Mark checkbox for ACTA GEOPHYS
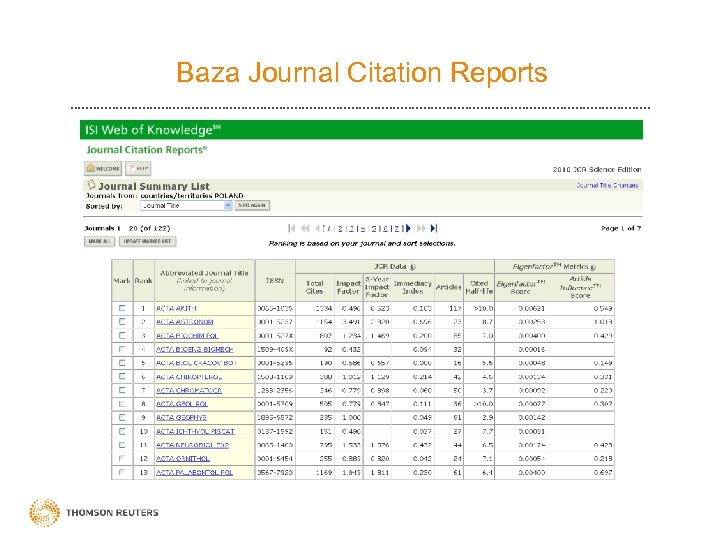The width and height of the screenshot is (720, 540). point(122,417)
